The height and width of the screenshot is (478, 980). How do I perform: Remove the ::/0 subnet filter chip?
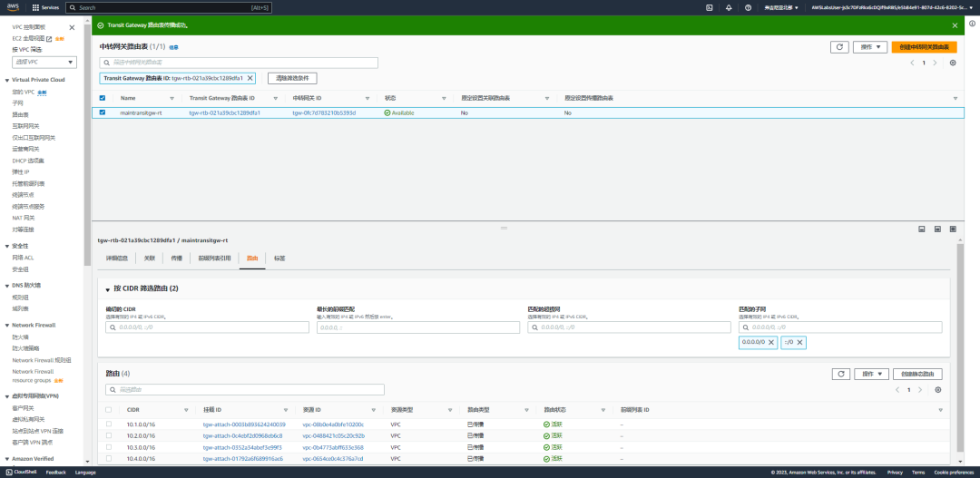click(799, 343)
